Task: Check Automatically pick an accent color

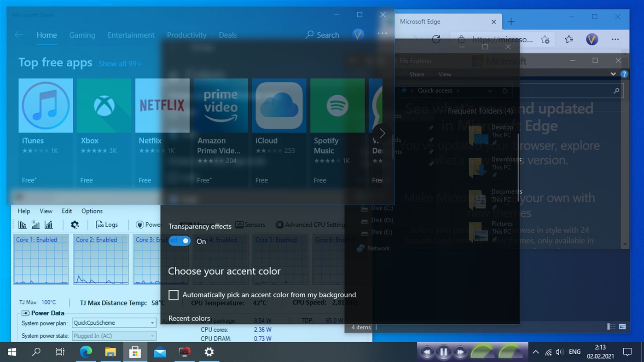Action: [x=174, y=295]
